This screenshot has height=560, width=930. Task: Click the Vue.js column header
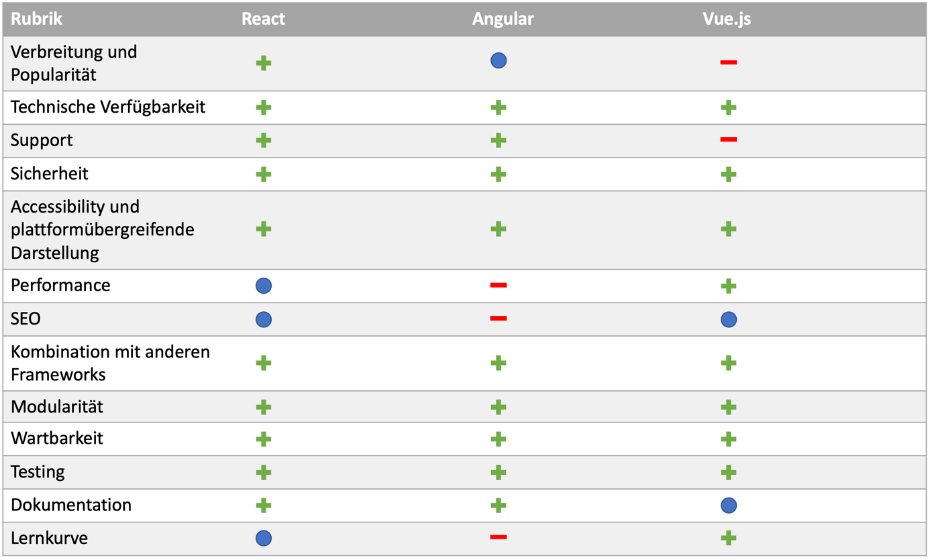tap(727, 19)
